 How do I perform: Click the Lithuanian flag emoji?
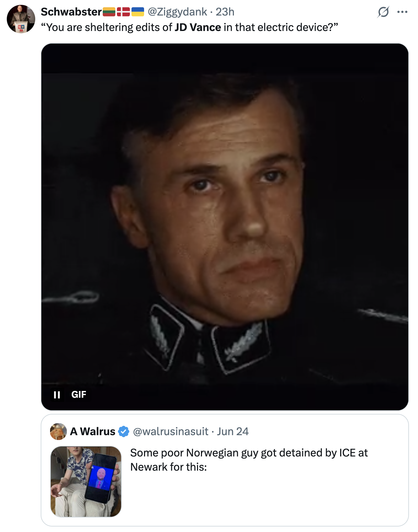click(109, 12)
